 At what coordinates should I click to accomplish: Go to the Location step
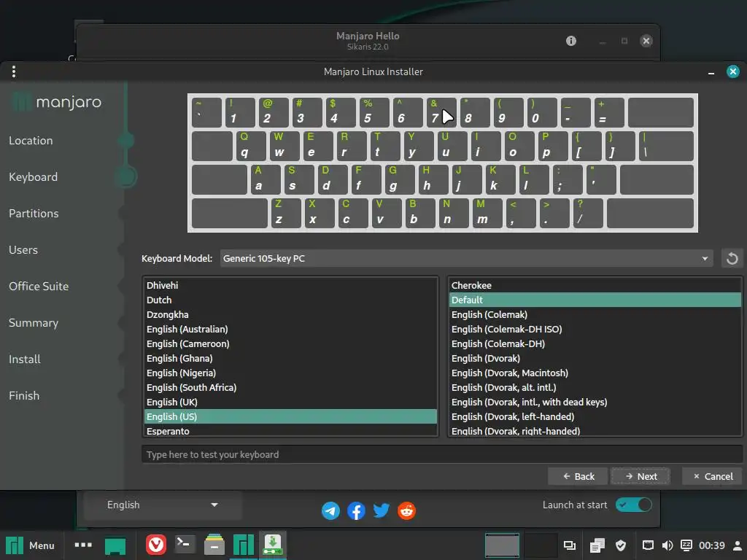tap(31, 141)
